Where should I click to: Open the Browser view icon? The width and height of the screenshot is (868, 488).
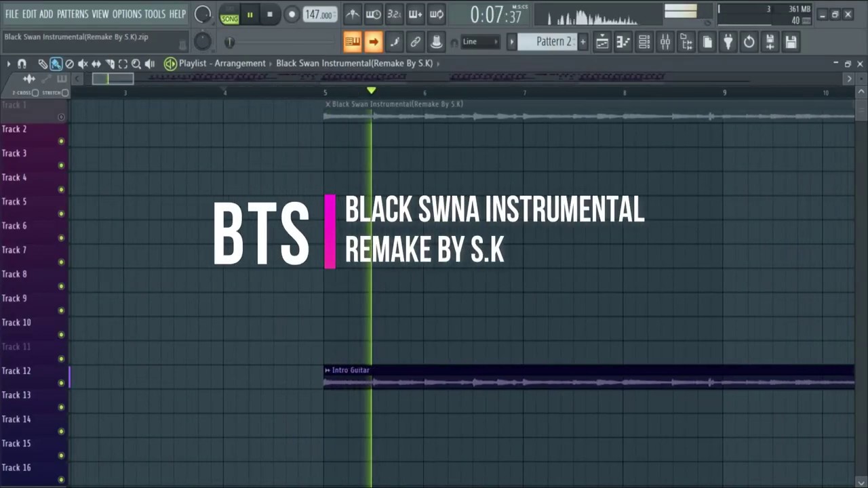coord(686,42)
